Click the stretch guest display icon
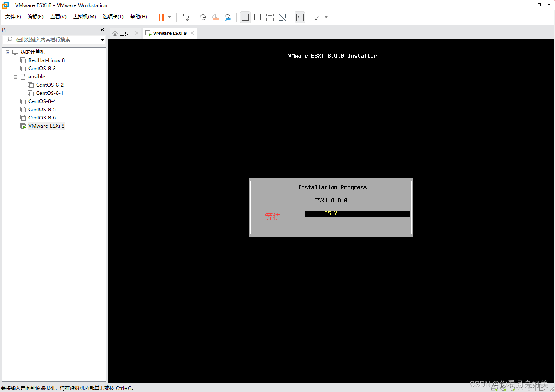555x392 pixels. point(318,17)
